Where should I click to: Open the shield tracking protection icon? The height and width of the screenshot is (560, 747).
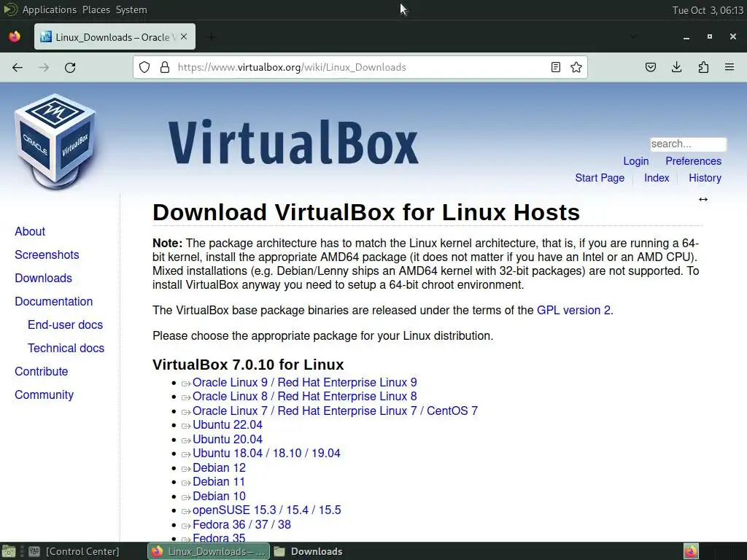[x=144, y=67]
